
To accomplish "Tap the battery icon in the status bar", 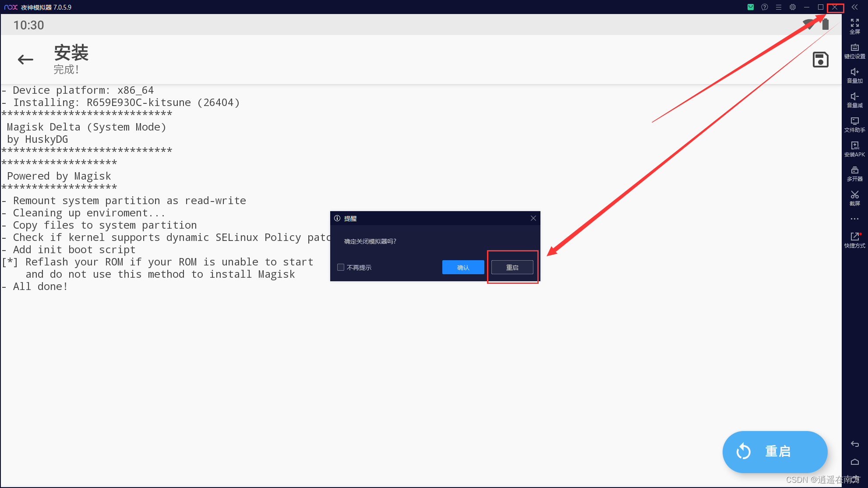I will tap(825, 24).
